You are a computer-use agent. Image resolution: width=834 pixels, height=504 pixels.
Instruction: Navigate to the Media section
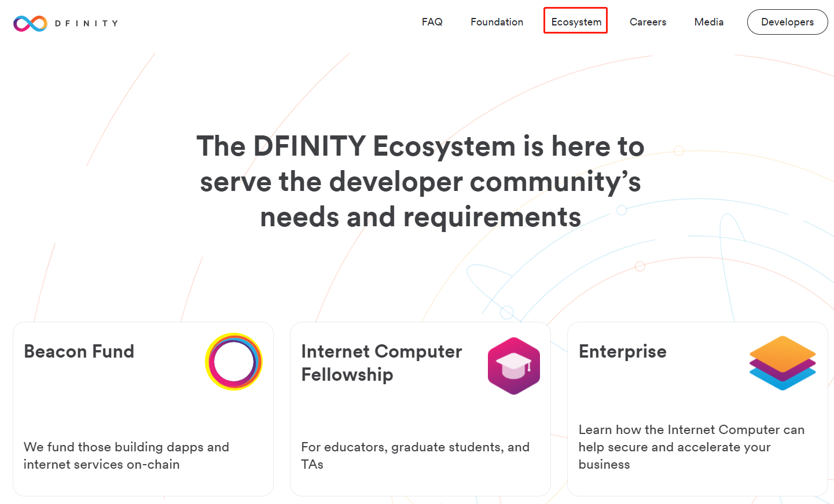coord(709,22)
